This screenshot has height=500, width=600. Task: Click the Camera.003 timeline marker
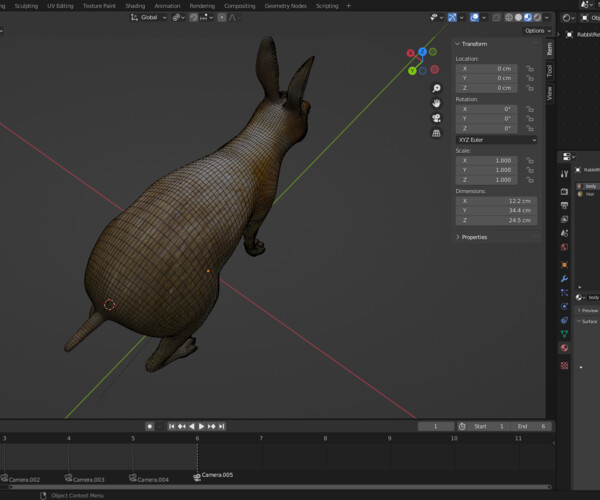(85, 479)
